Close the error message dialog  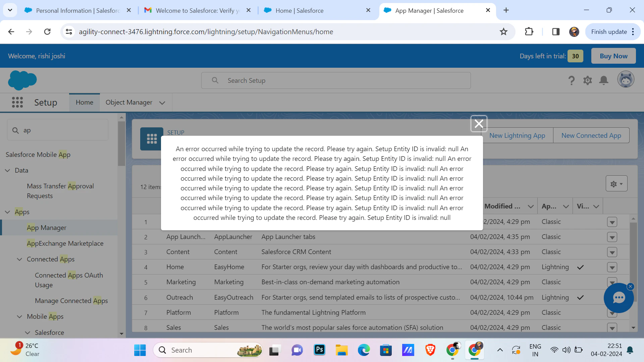(479, 124)
